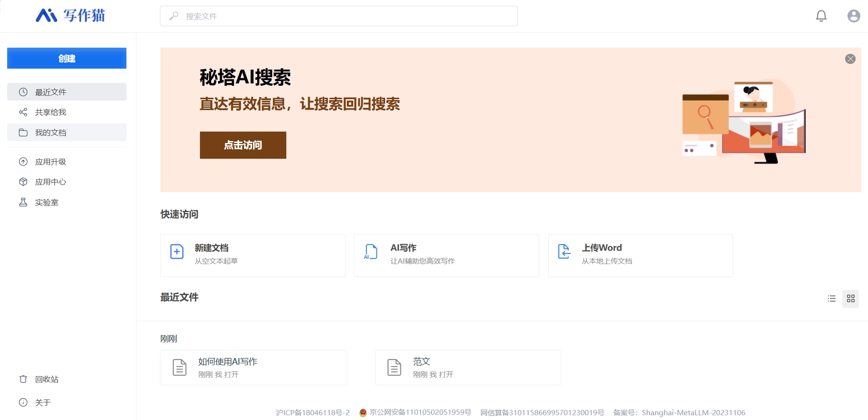Open the 范文 document
This screenshot has width=868, height=420.
click(x=468, y=368)
